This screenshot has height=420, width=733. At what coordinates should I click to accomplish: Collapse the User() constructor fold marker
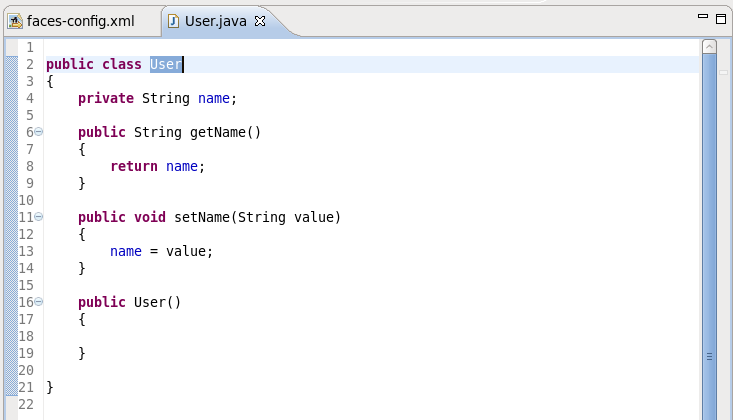click(39, 302)
